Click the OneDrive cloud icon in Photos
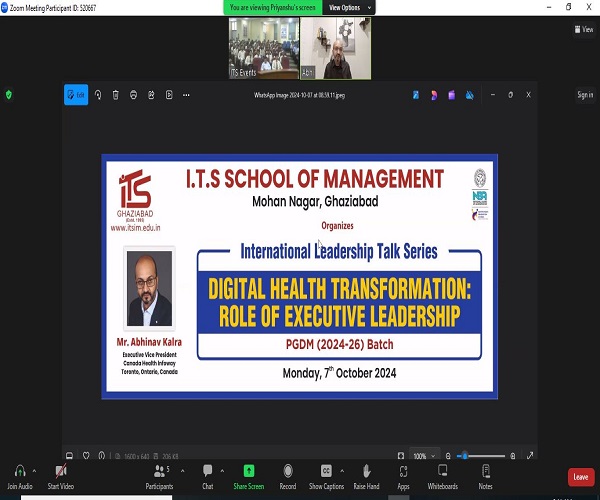Viewport: 600px width, 500px height. (470, 95)
